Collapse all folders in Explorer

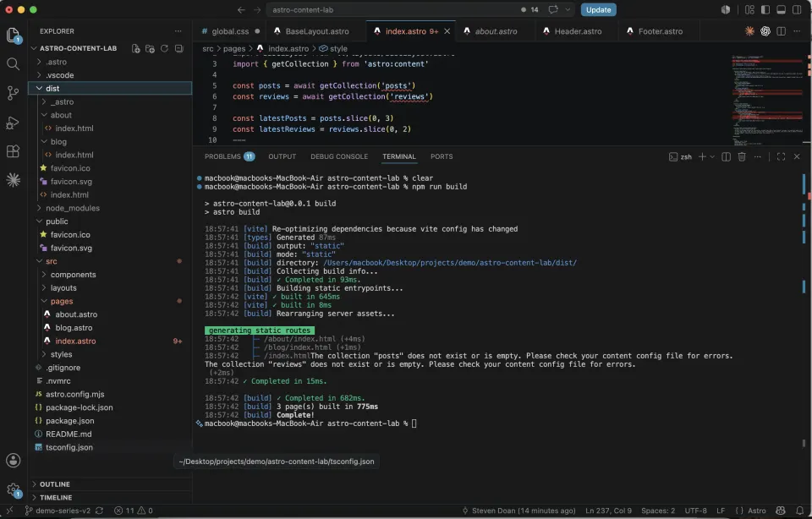click(179, 48)
